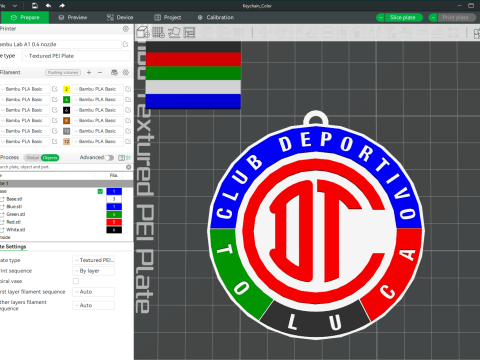Select the Base.stl tree row
This screenshot has width=480, height=360.
pyautogui.click(x=67, y=199)
